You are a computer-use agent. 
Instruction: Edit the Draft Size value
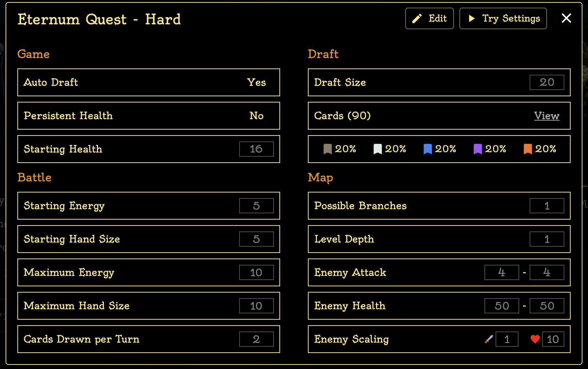coord(547,82)
